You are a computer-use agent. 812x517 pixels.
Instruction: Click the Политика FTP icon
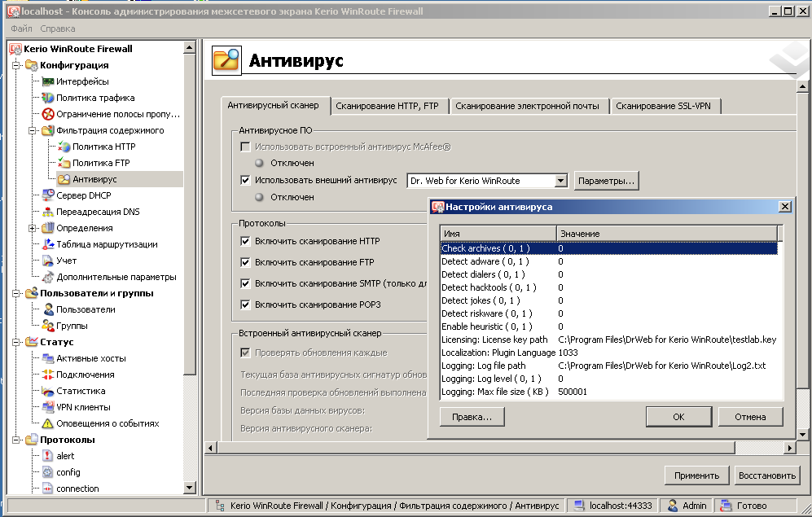[64, 163]
